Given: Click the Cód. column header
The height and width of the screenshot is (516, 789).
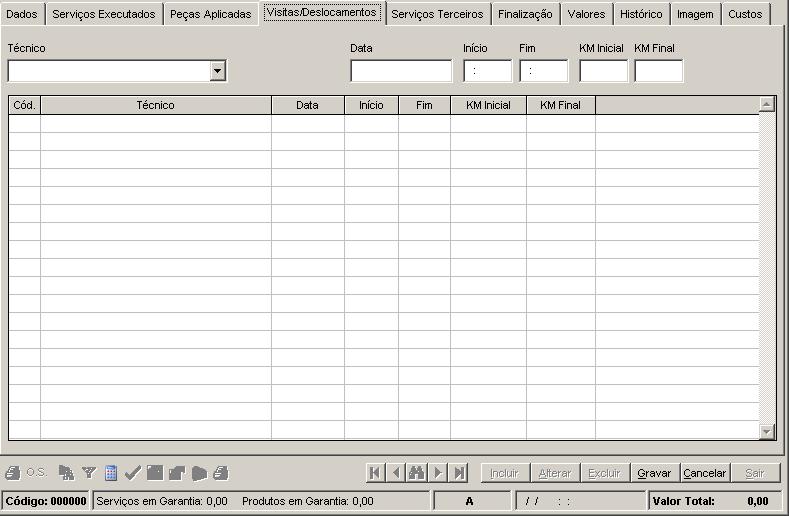Looking at the screenshot, I should point(25,105).
